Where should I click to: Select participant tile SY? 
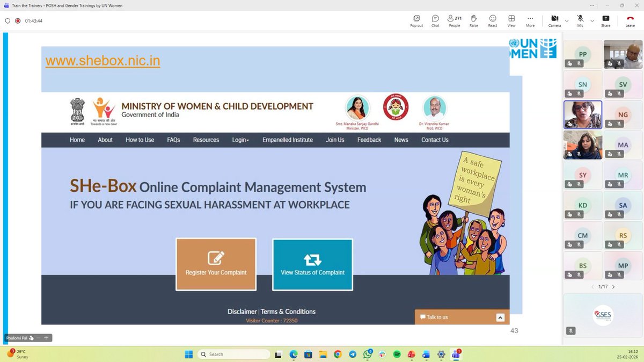pyautogui.click(x=583, y=175)
